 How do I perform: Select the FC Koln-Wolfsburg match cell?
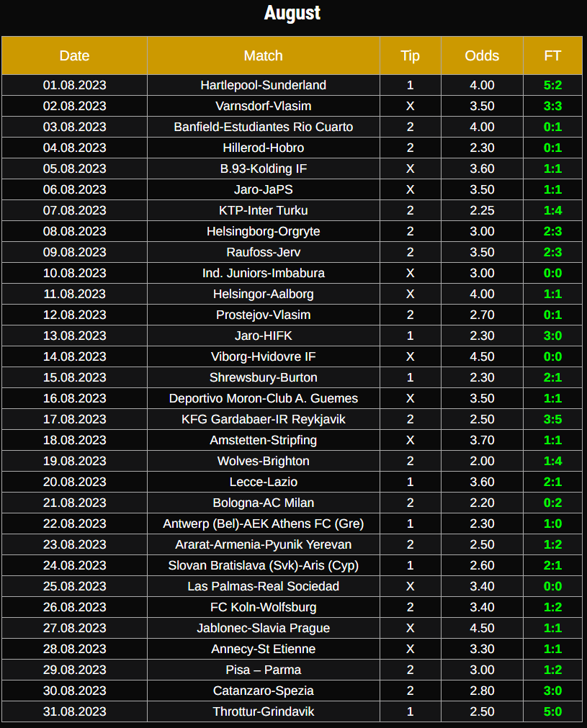[263, 607]
